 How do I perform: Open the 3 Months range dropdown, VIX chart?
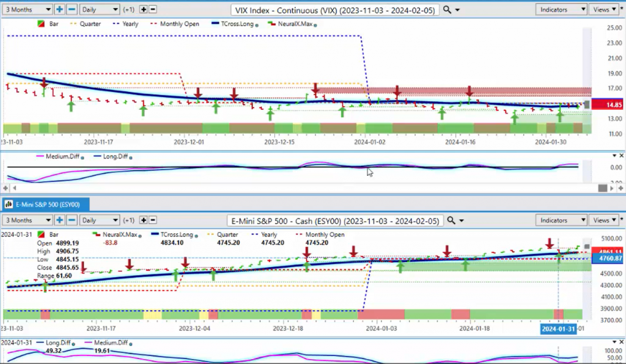click(x=27, y=9)
